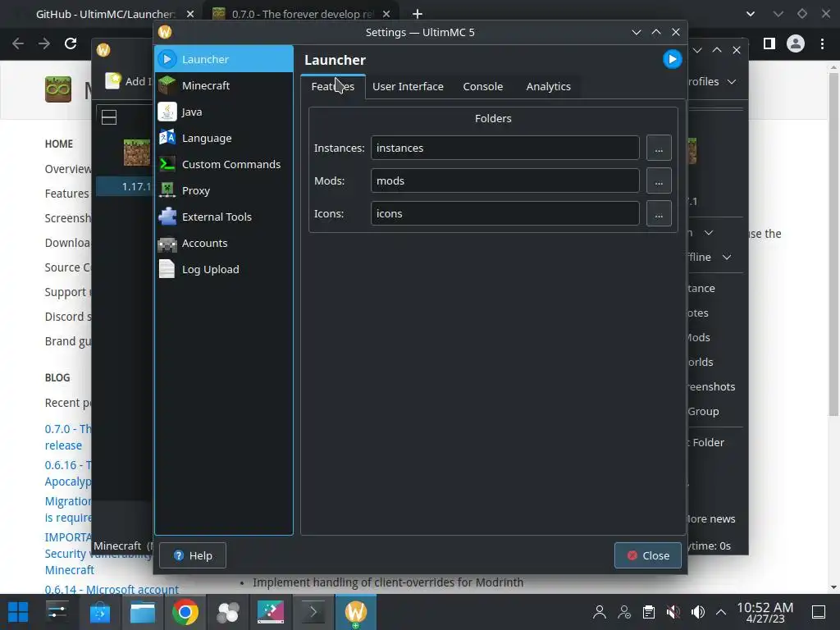
Task: Browse for the Icons folder
Action: (x=659, y=213)
